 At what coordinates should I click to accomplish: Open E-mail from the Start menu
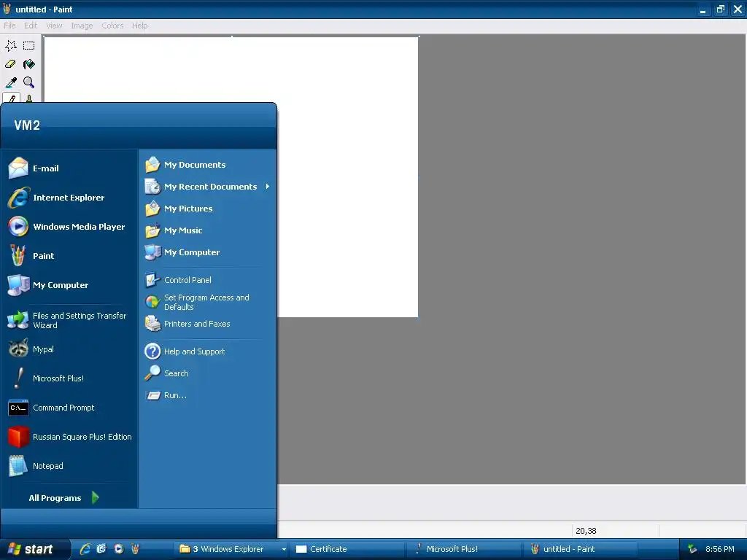tap(69, 168)
